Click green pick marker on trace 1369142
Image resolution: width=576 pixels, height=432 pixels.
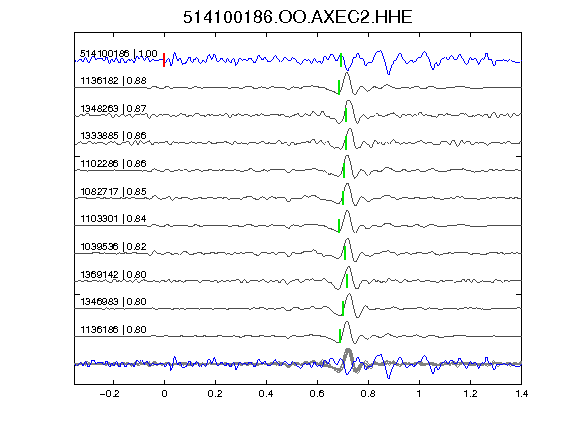(x=347, y=281)
